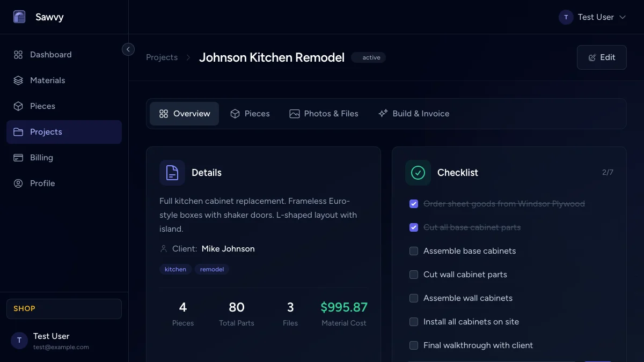Select the Materials icon in the sidebar
This screenshot has width=644, height=362.
[18, 80]
